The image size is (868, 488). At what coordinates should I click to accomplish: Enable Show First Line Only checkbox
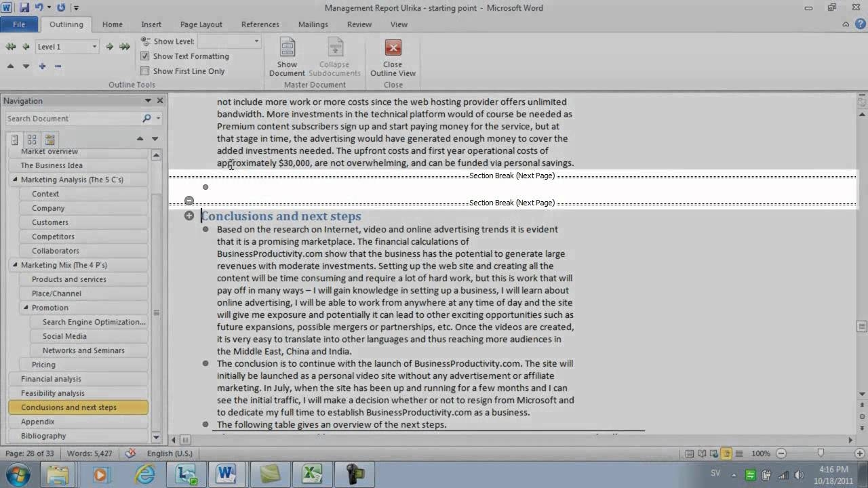point(145,71)
